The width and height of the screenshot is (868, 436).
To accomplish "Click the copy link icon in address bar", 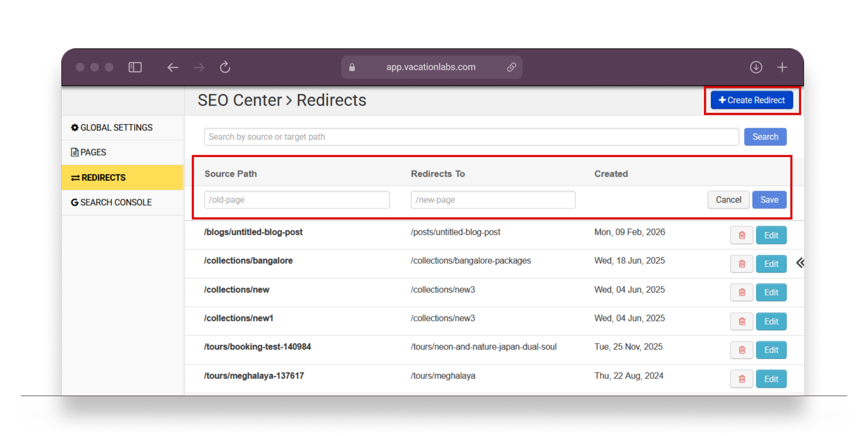I will pyautogui.click(x=511, y=67).
